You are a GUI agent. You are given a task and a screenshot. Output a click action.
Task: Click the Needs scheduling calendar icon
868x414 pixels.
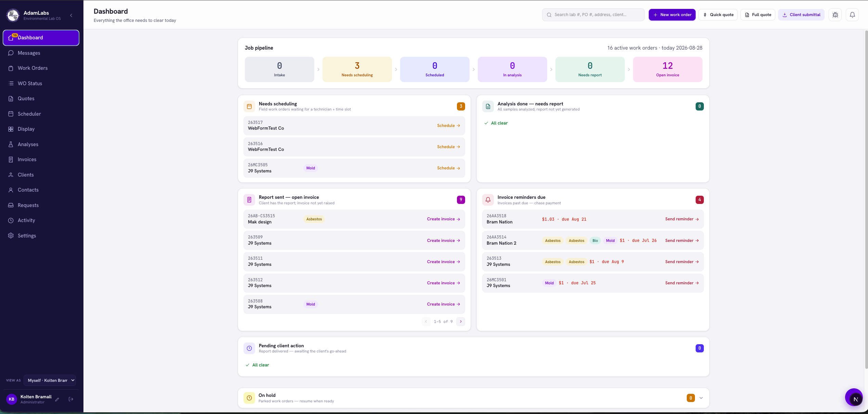[249, 106]
